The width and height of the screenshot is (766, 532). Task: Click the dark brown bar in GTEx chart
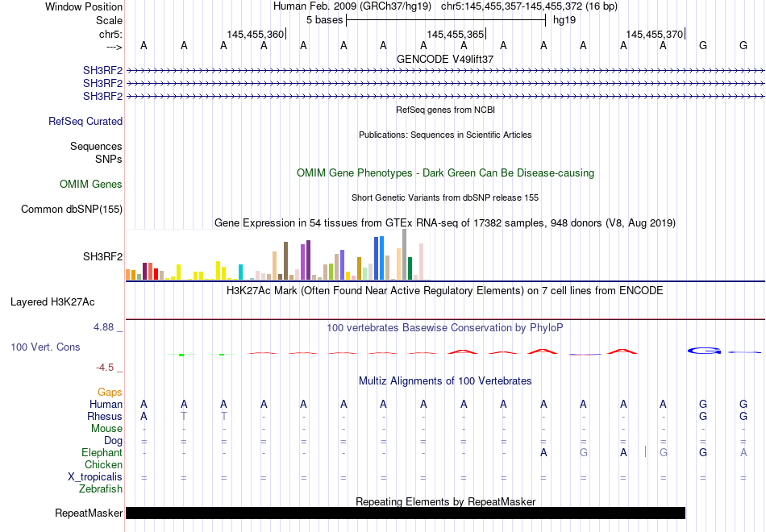point(285,261)
